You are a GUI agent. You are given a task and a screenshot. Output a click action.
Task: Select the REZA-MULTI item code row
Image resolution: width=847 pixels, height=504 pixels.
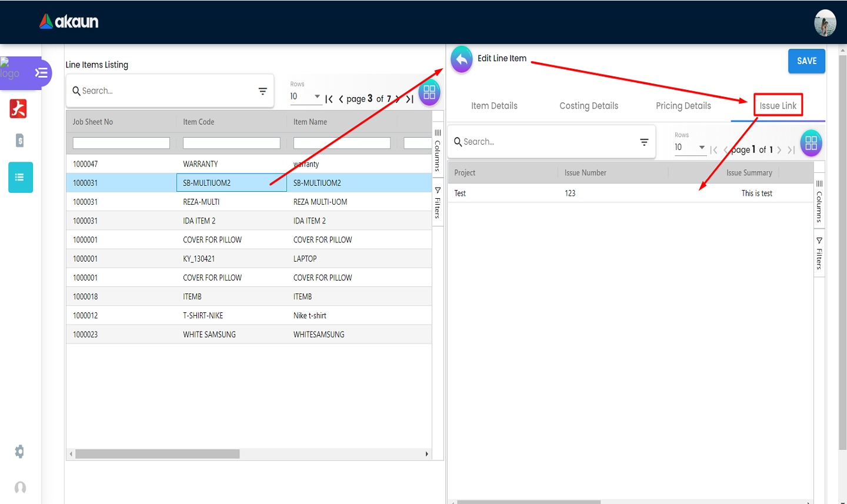click(x=201, y=202)
